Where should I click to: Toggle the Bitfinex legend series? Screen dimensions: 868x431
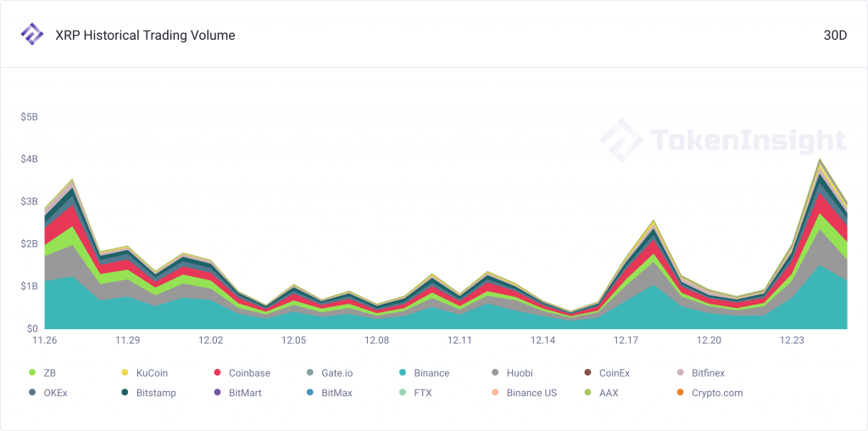(700, 372)
